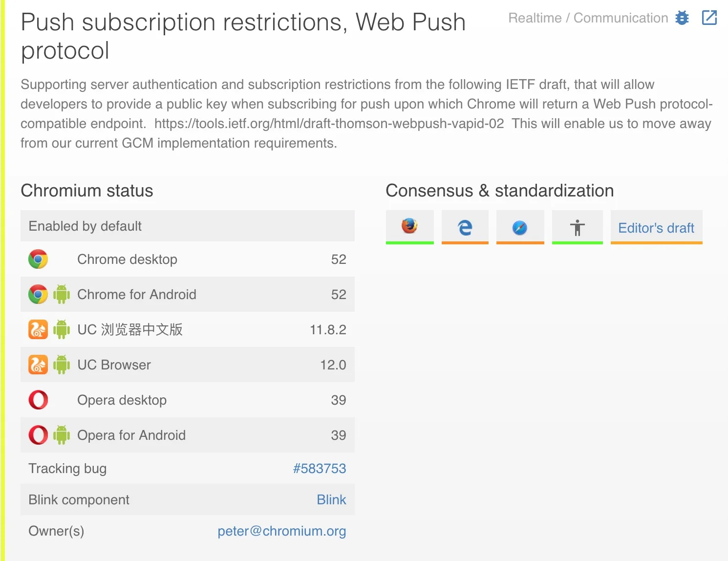728x561 pixels.
Task: Select the Realtime / Communication category
Action: pos(588,18)
